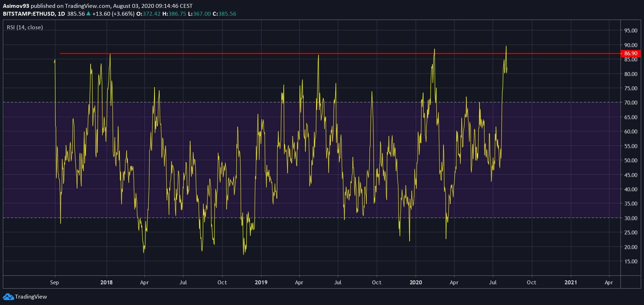Click the closing price value C:385.56
644x305 pixels.
coord(224,14)
